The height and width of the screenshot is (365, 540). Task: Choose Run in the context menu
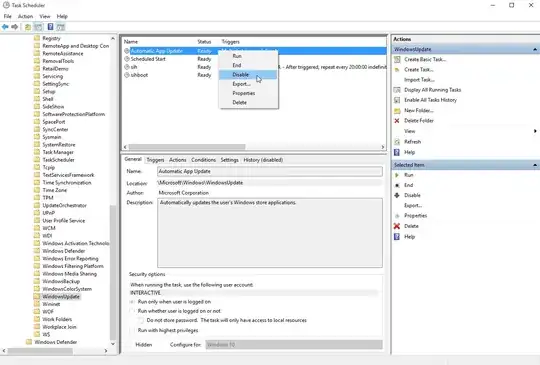coord(248,56)
